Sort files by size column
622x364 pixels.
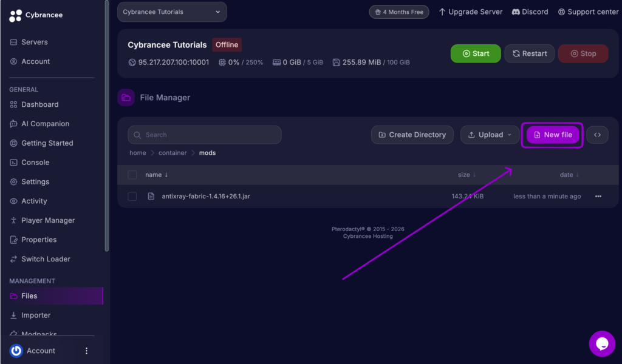466,175
